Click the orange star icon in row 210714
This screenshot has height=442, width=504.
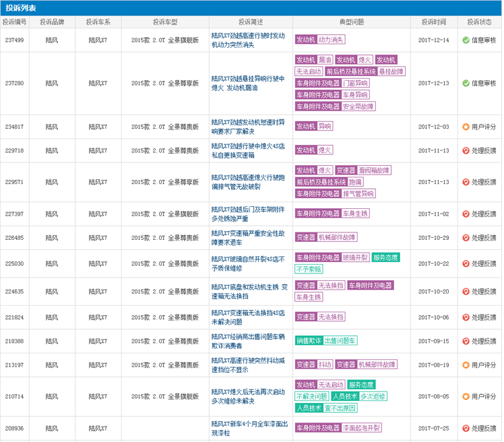[466, 396]
